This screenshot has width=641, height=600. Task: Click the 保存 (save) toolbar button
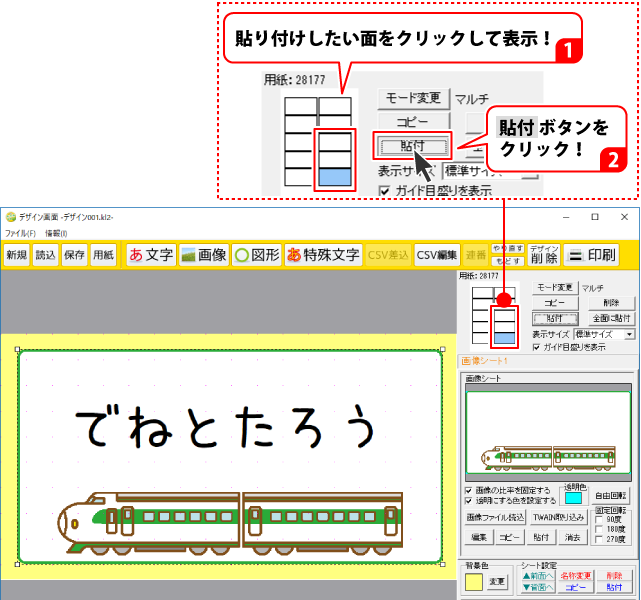coord(74,255)
